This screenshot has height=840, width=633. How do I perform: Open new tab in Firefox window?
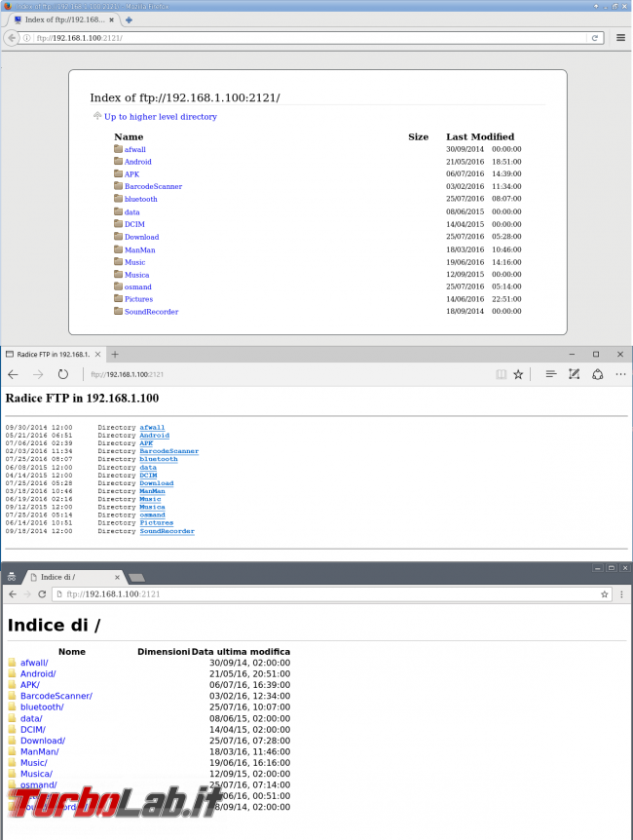pos(129,19)
